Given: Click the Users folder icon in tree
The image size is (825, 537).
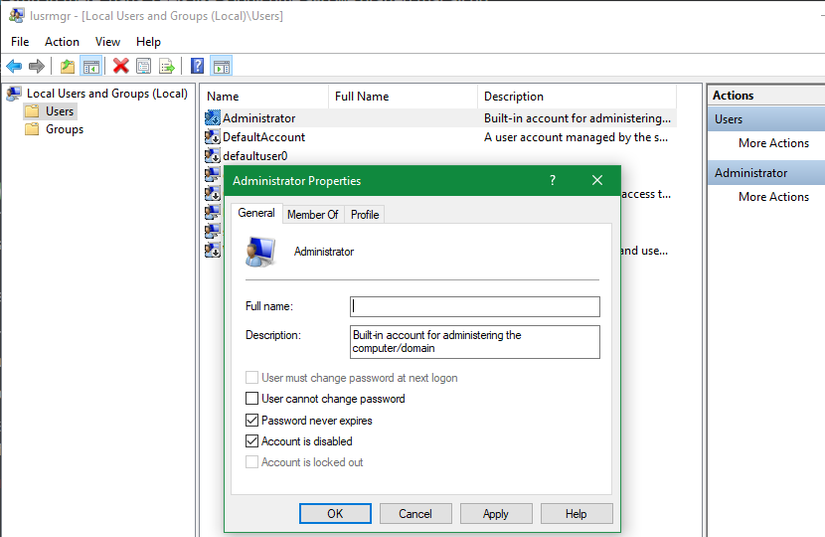Looking at the screenshot, I should [x=32, y=111].
